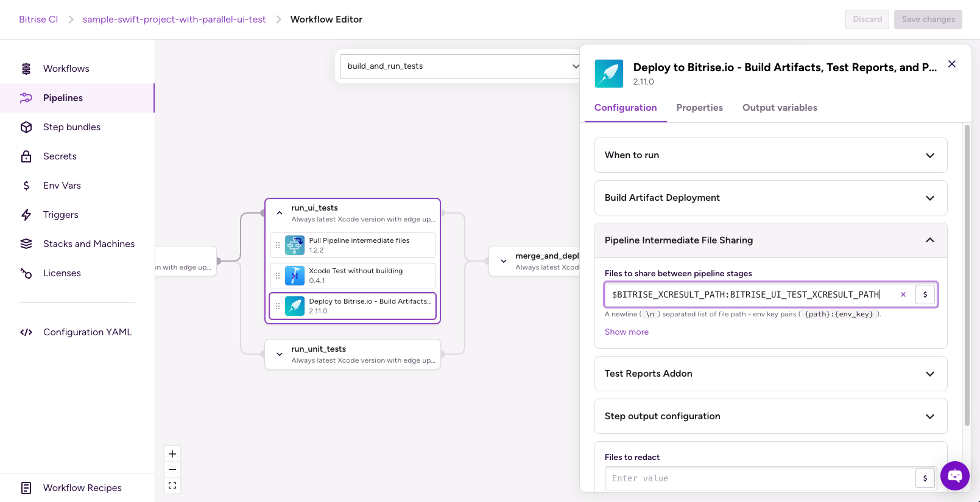
Task: Open the Configuration YAML menu item
Action: 77,332
